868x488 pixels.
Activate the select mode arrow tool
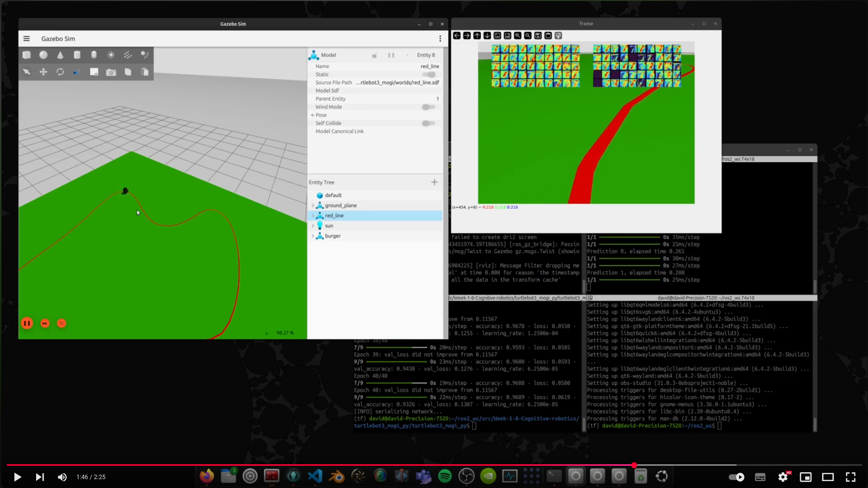pos(27,72)
